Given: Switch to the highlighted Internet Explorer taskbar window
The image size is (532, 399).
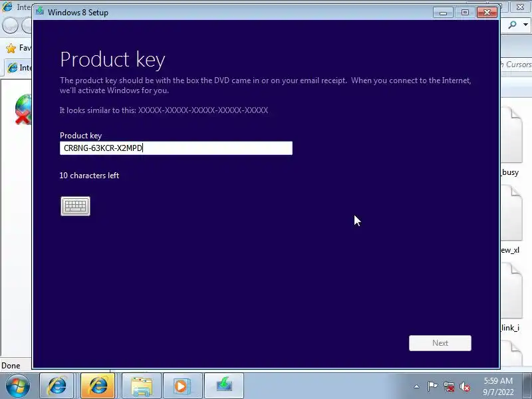Looking at the screenshot, I should (x=98, y=386).
